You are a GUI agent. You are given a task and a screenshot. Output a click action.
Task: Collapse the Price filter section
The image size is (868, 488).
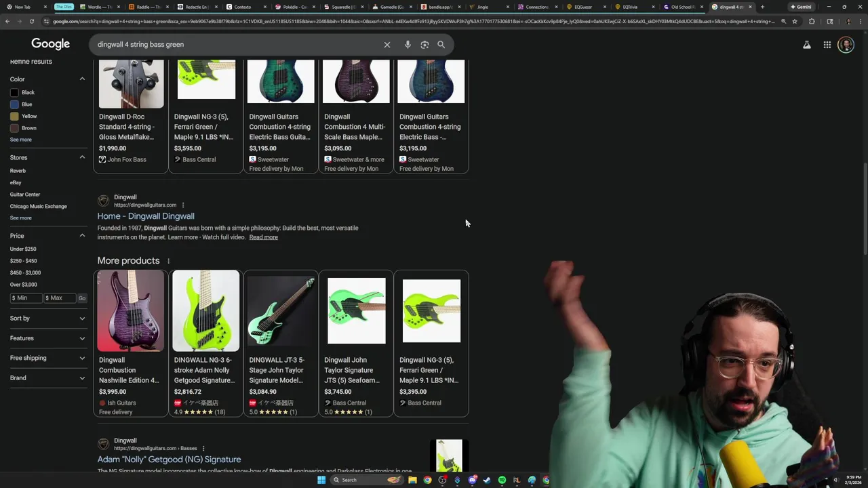coord(82,236)
